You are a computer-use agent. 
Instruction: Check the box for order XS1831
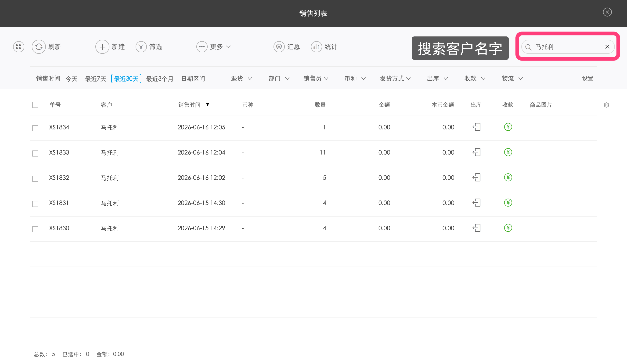(35, 204)
